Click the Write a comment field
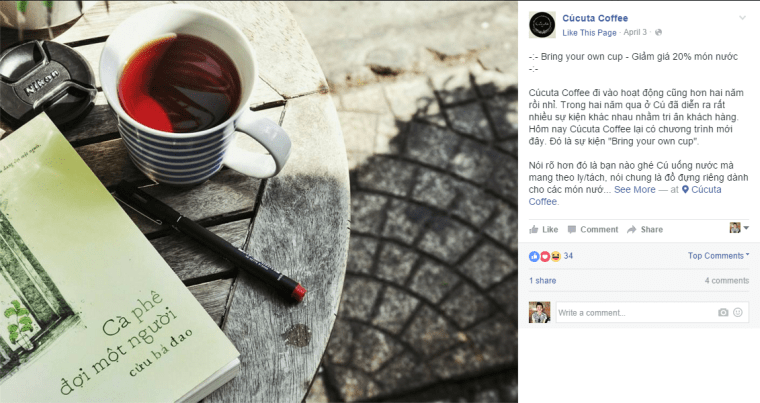 click(635, 312)
